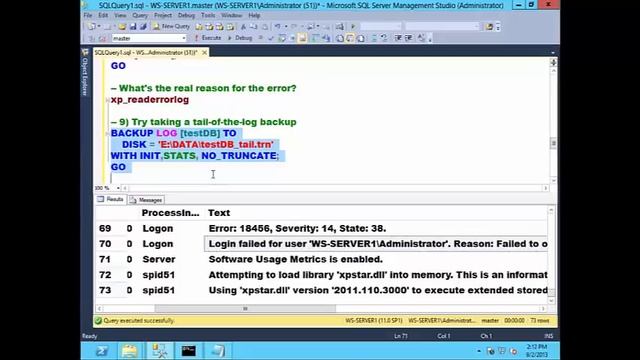Click the Paste icon
640x360 pixels.
point(264,27)
